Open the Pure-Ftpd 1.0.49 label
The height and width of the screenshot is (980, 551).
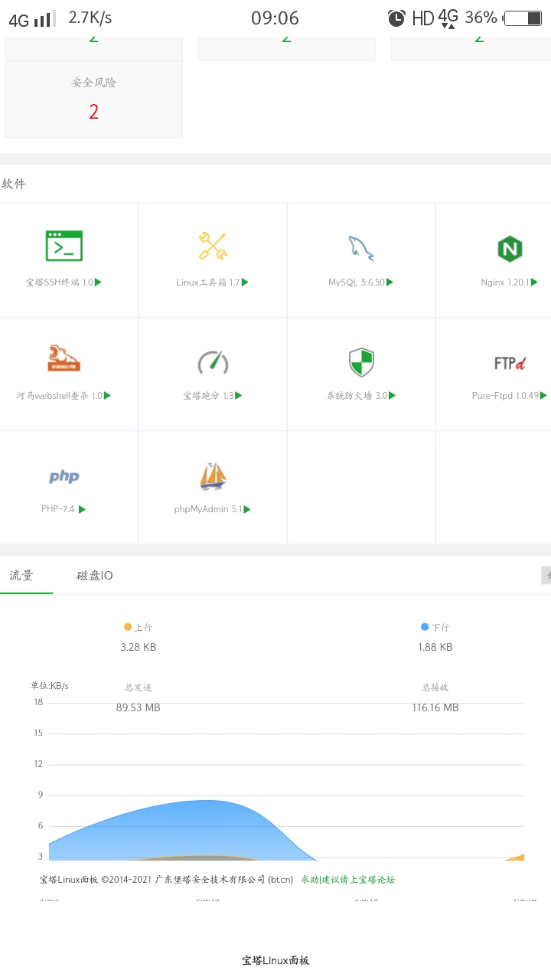tap(505, 395)
